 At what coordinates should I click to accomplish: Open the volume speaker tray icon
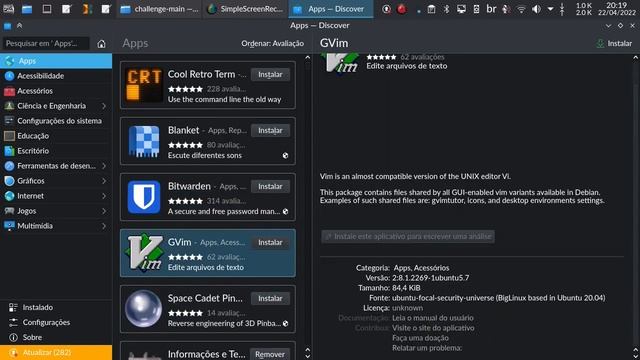tap(536, 9)
